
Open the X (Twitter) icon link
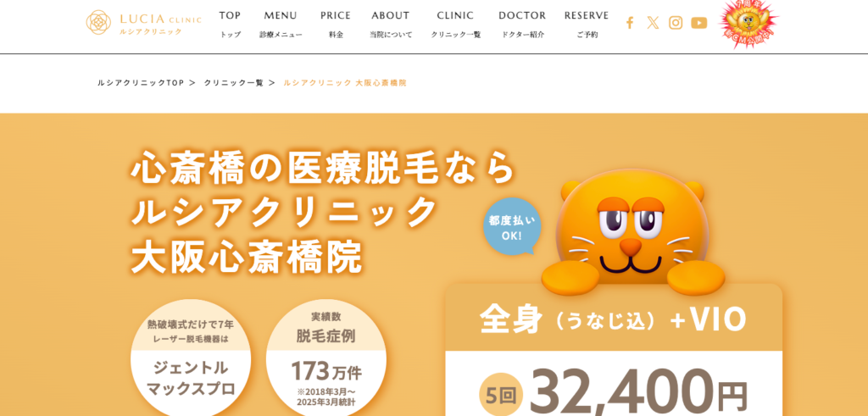[653, 23]
